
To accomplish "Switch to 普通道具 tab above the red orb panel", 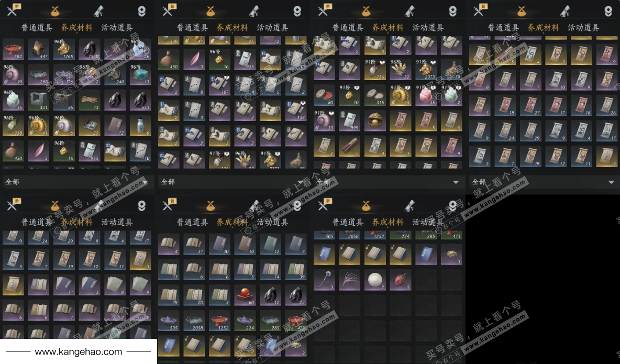I will (192, 222).
